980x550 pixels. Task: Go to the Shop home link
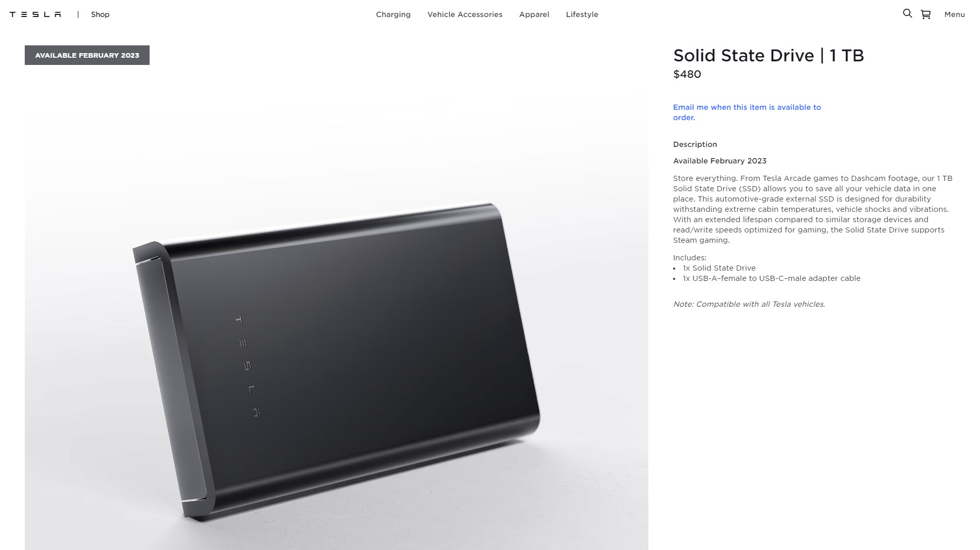pos(100,14)
